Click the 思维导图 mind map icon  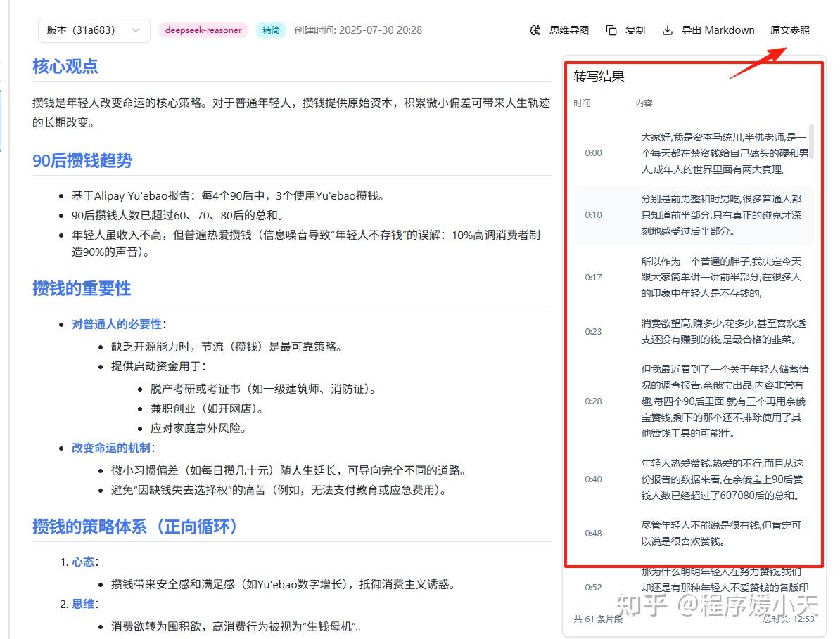(535, 30)
